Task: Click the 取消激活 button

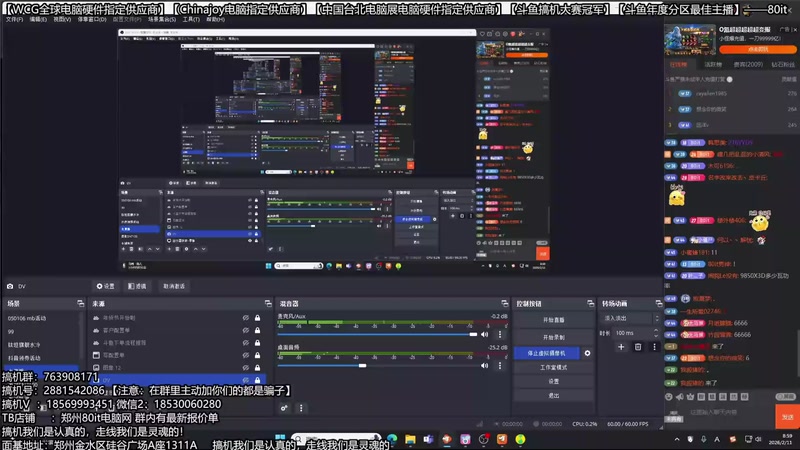Action: pos(174,286)
